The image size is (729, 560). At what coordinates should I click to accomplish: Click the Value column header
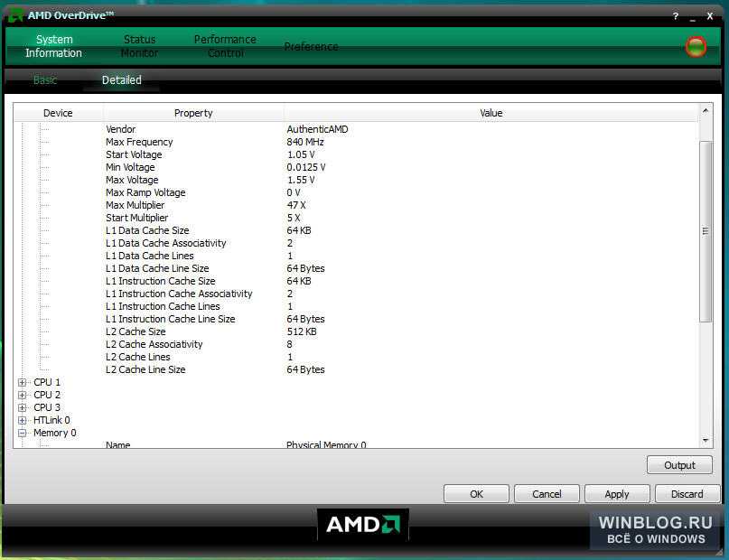[x=491, y=113]
